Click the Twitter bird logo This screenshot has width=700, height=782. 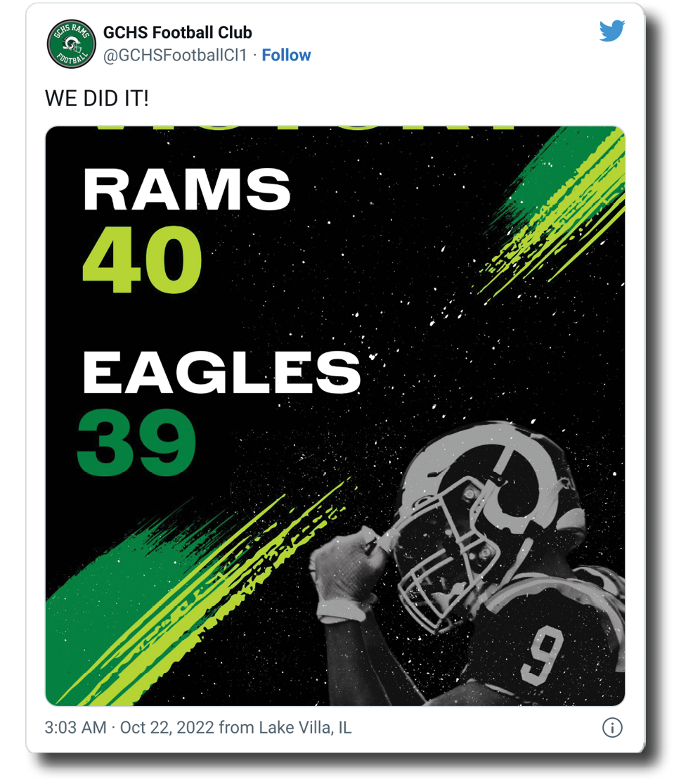[x=611, y=31]
